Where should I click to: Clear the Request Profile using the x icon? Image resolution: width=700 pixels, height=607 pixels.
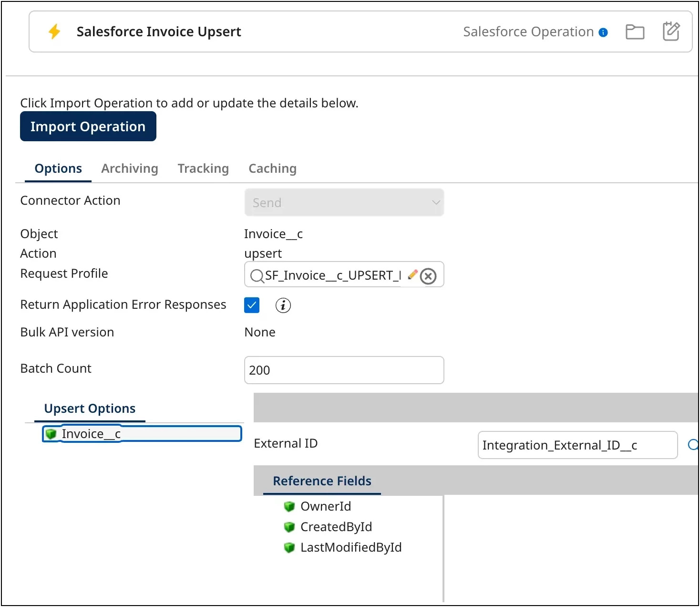coord(428,276)
